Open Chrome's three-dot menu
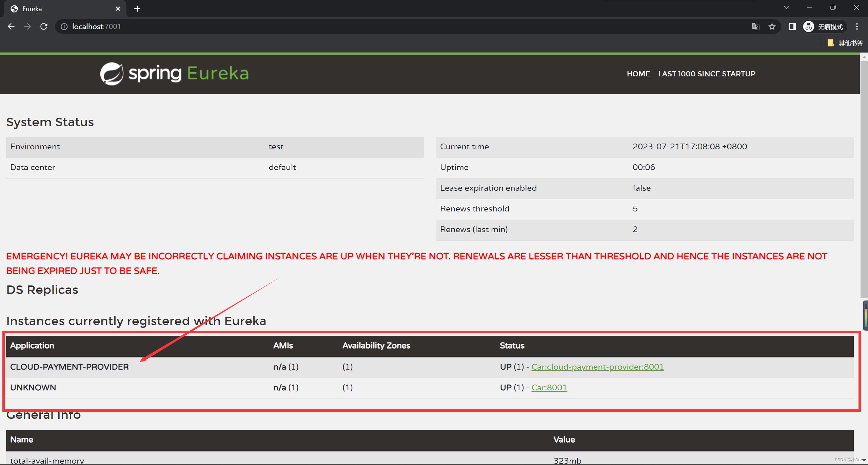The height and width of the screenshot is (465, 868). [857, 26]
